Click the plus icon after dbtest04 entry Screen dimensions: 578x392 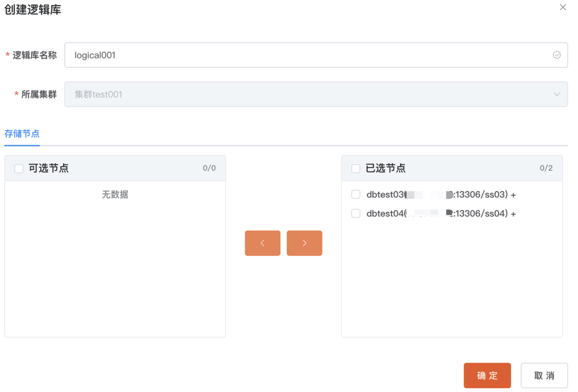point(513,214)
